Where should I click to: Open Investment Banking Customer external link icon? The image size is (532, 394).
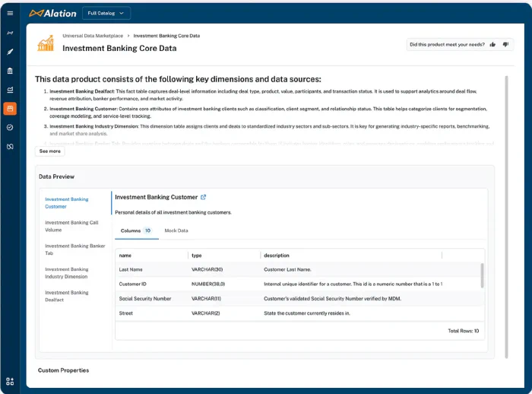tap(203, 197)
